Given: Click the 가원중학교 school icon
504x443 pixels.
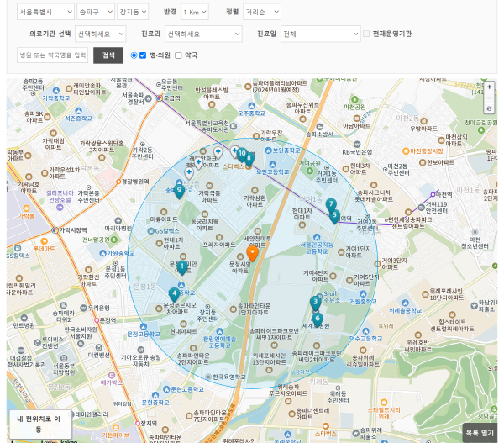Looking at the screenshot, I should pos(102,253).
